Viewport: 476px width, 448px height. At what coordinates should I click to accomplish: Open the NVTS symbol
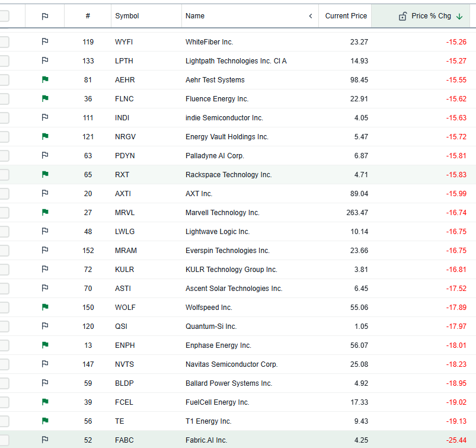(x=124, y=364)
